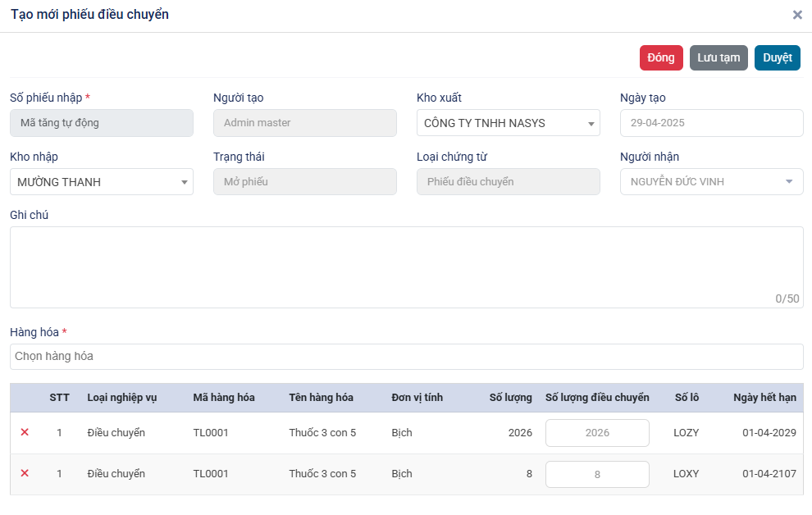This screenshot has width=812, height=515.
Task: Delete the LOXY batch row via red X
Action: pos(25,473)
